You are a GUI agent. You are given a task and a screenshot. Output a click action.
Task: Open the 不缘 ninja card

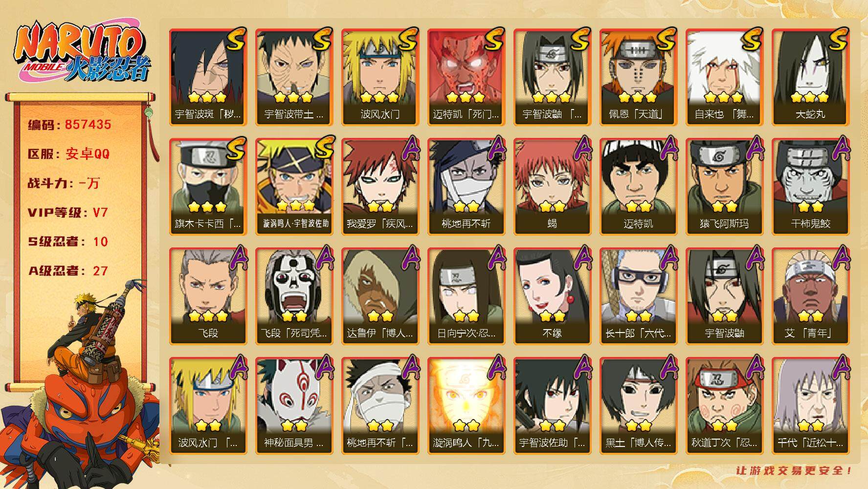click(x=552, y=296)
